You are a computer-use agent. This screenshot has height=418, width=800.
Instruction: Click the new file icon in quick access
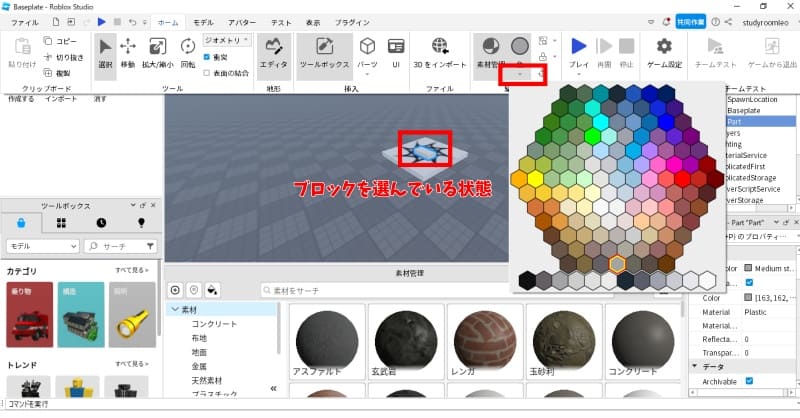pyautogui.click(x=56, y=22)
